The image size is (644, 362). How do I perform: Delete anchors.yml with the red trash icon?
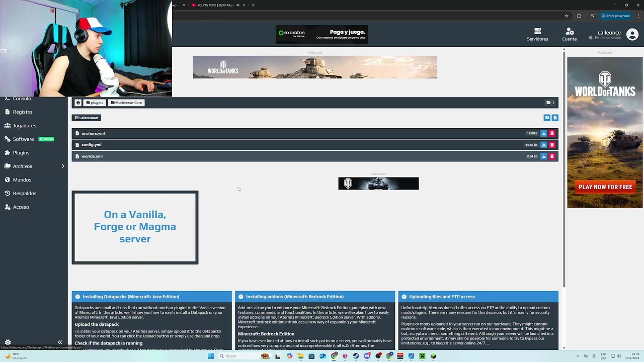[x=552, y=133]
